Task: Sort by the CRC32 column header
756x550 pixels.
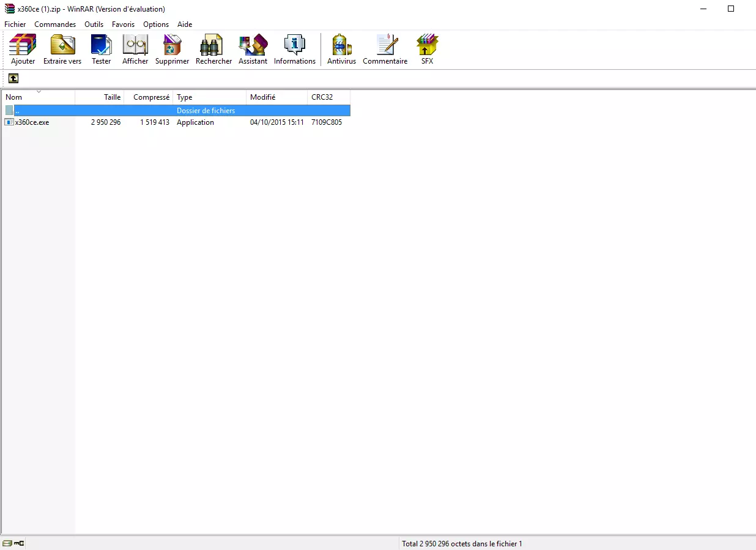Action: 329,97
